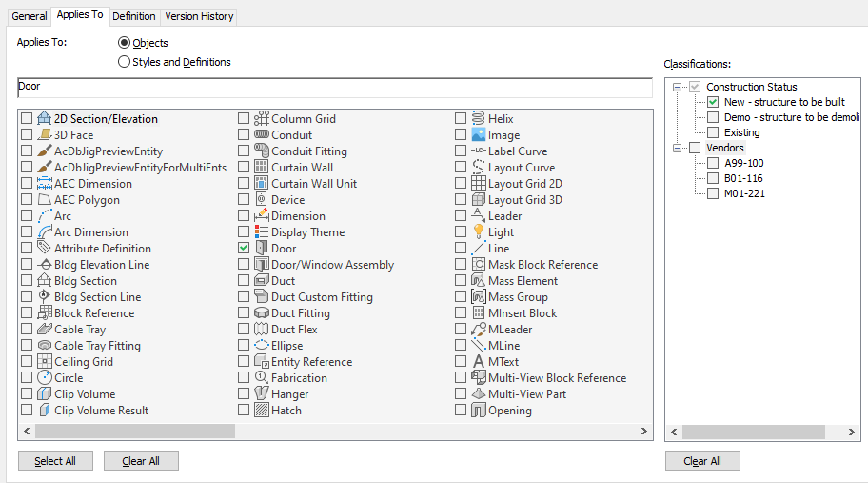Click the MText letter icon
Screen dimensions: 868x483
[480, 362]
